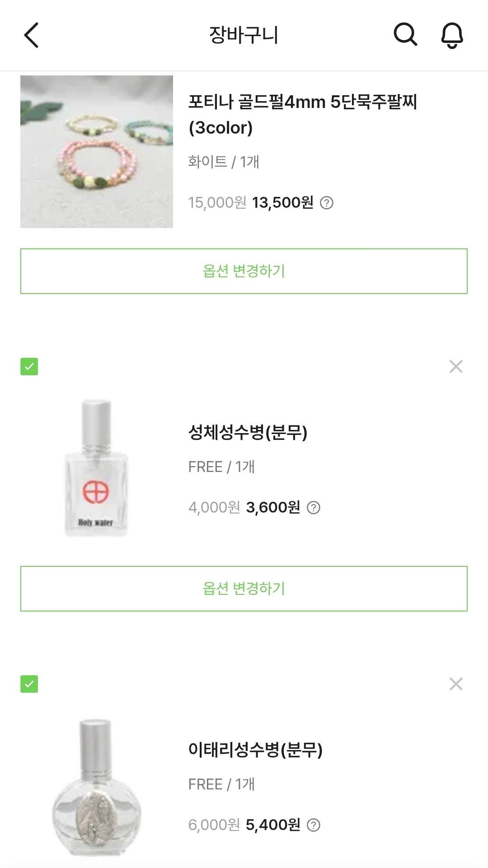Open the bracelet product thumbnail

click(x=97, y=152)
